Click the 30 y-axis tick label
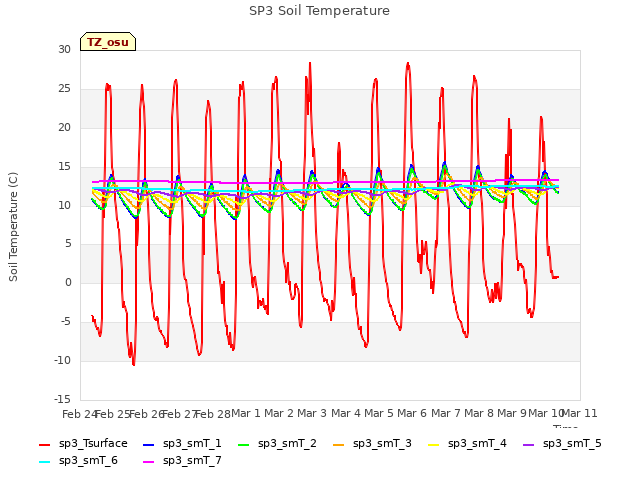The image size is (640, 480). coord(64,49)
